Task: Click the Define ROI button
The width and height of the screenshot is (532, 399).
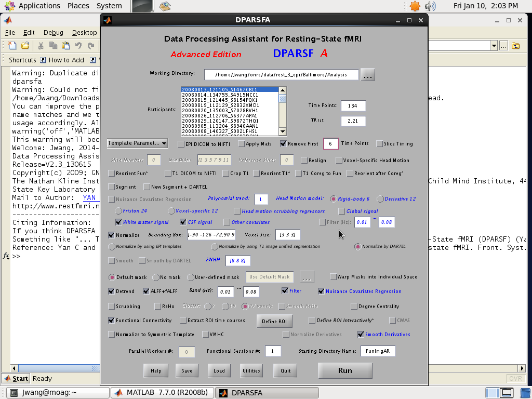Action: tap(274, 321)
